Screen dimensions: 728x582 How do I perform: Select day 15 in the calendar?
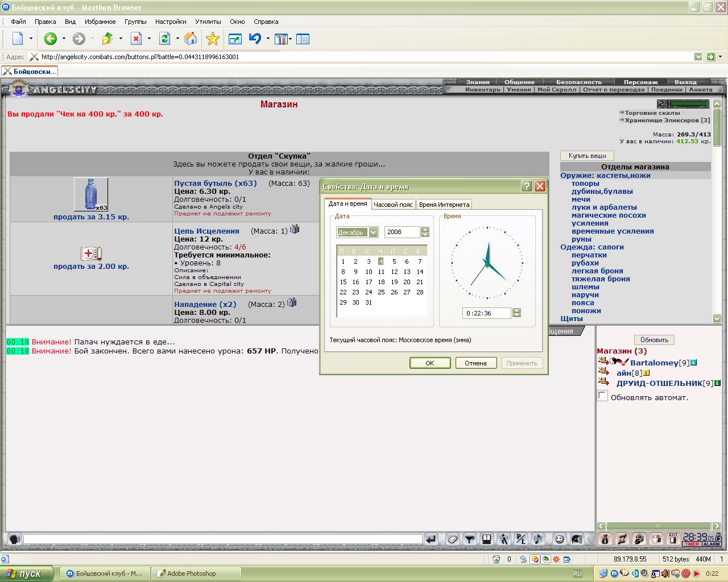click(x=343, y=282)
